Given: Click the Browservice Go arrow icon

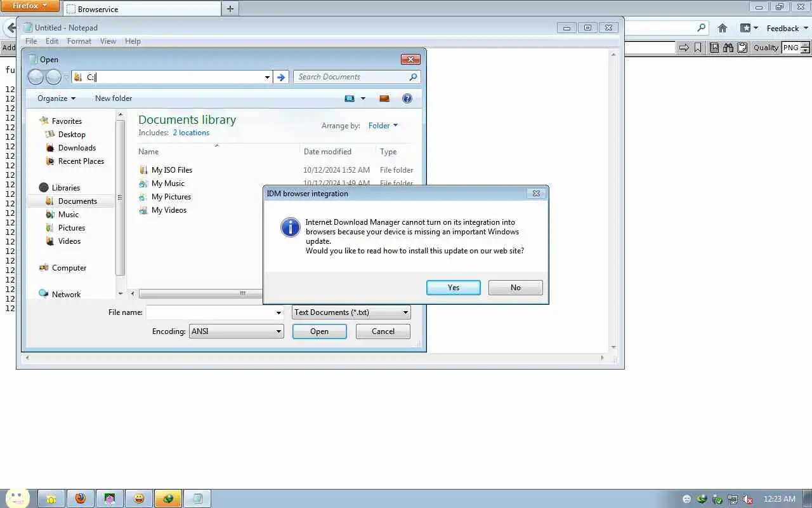Looking at the screenshot, I should (684, 48).
